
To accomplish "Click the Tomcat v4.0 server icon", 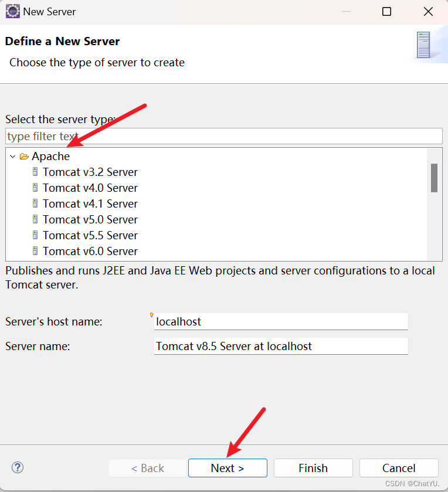I will point(35,187).
